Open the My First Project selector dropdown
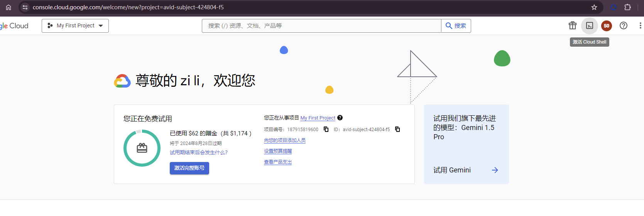Screen dimensions: 644x216 click(75, 26)
